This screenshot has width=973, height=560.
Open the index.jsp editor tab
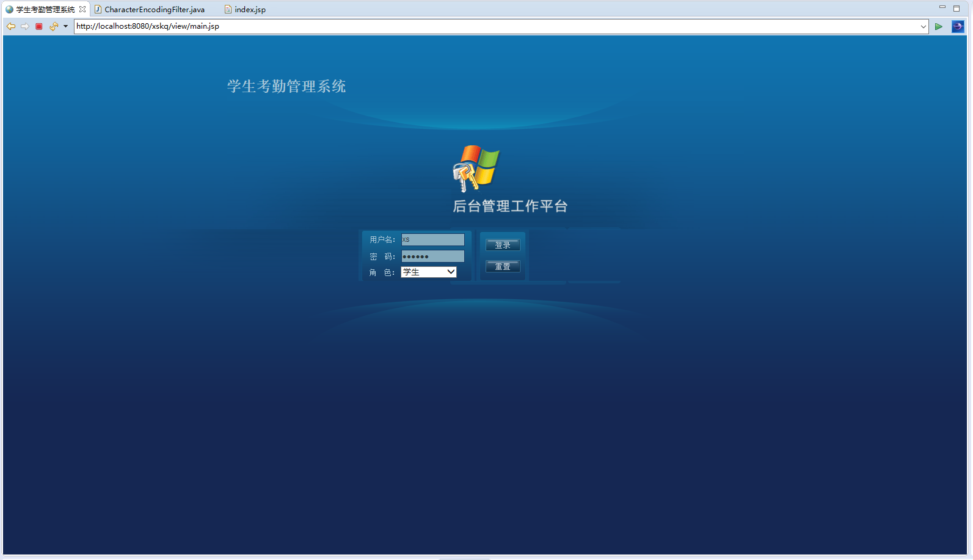[x=245, y=9]
